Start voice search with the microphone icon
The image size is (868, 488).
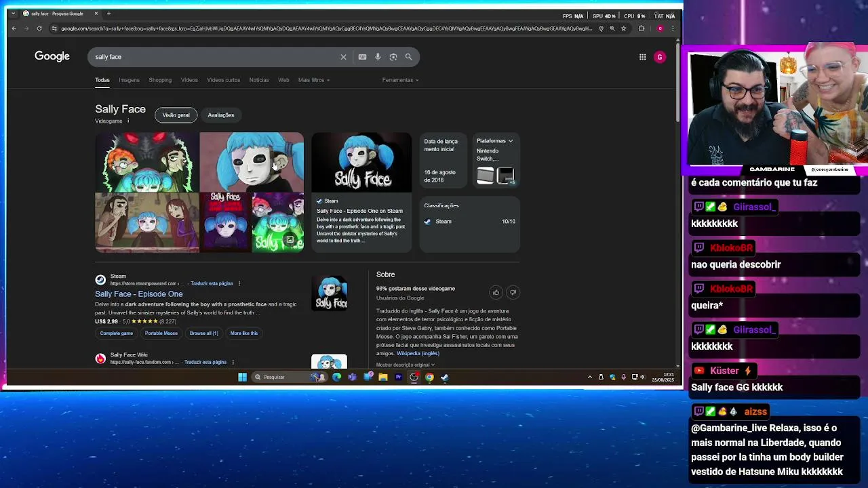[378, 57]
